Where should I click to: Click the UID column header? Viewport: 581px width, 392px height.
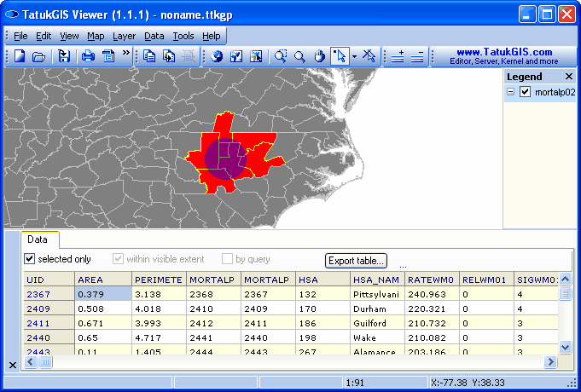49,280
